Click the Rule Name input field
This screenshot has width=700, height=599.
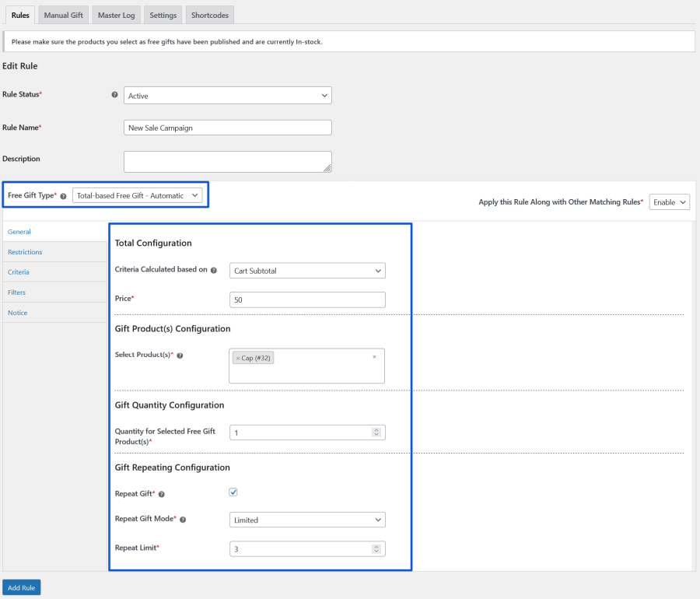coord(227,128)
